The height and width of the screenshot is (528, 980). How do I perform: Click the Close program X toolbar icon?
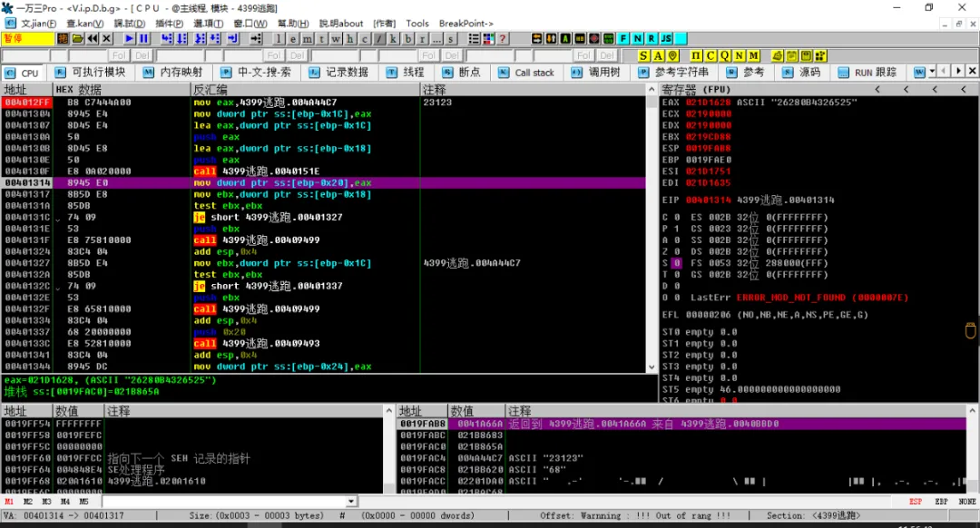[x=107, y=39]
